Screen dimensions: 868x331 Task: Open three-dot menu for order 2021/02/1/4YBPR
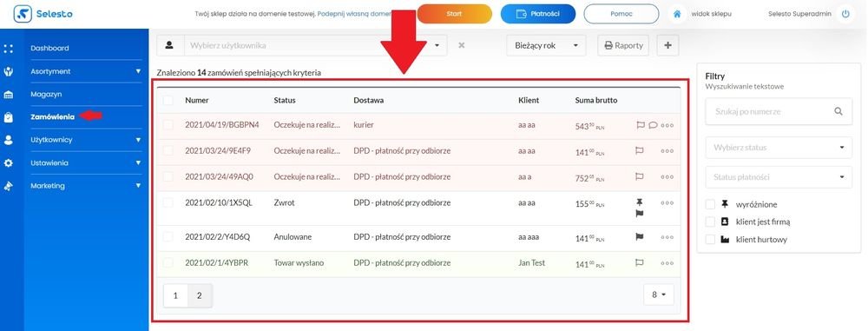(667, 263)
